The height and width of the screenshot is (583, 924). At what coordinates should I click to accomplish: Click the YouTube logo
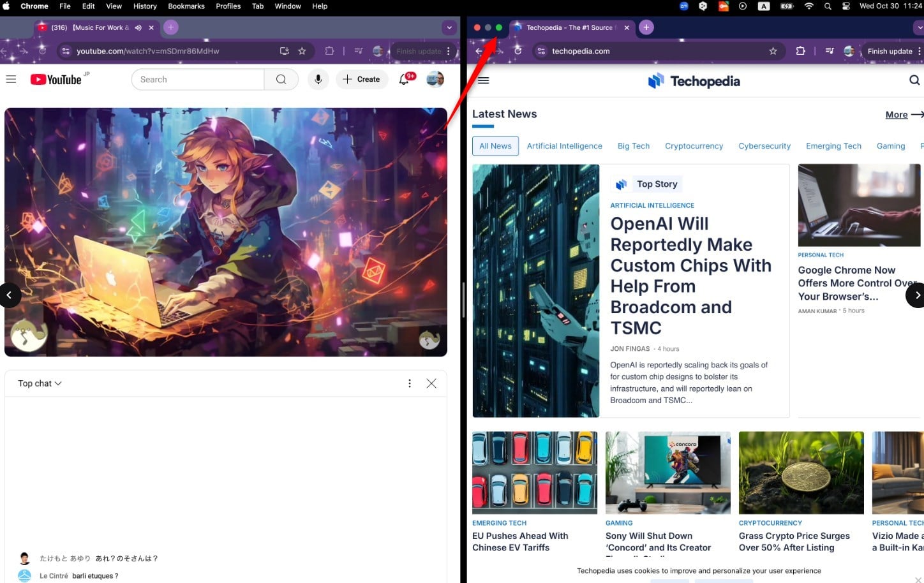click(x=56, y=79)
